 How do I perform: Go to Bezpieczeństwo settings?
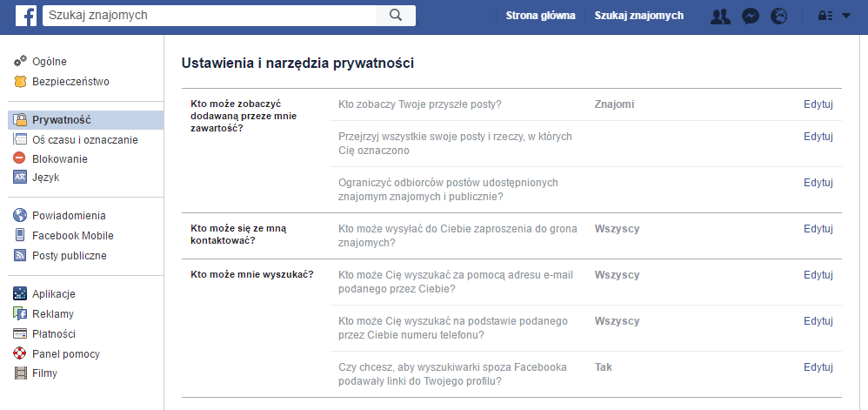pos(70,81)
